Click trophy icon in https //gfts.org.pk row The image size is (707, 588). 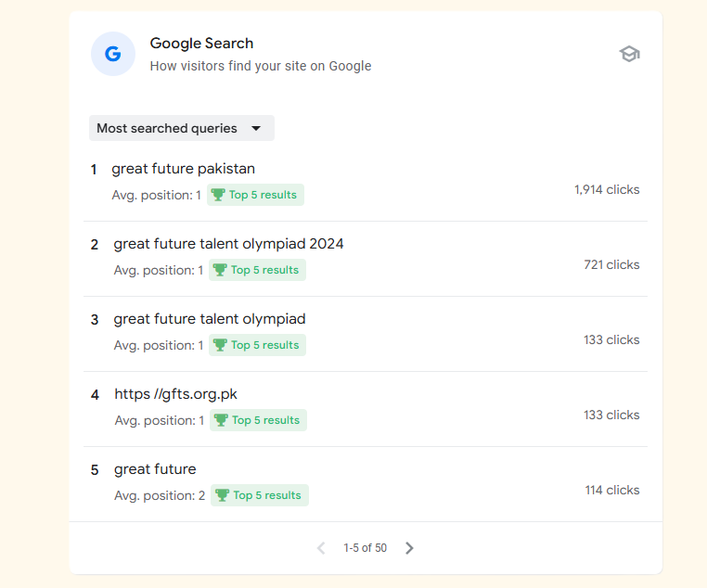tap(221, 420)
